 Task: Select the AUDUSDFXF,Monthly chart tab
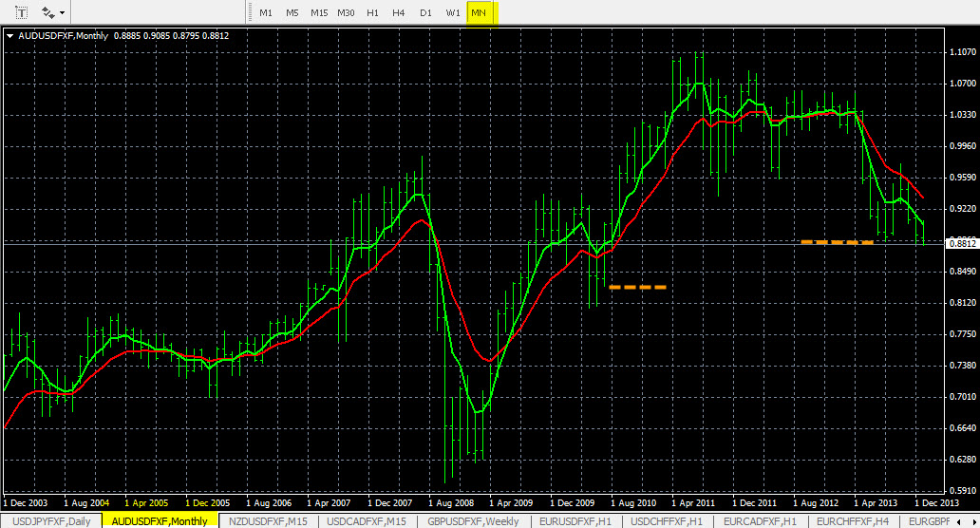click(160, 521)
